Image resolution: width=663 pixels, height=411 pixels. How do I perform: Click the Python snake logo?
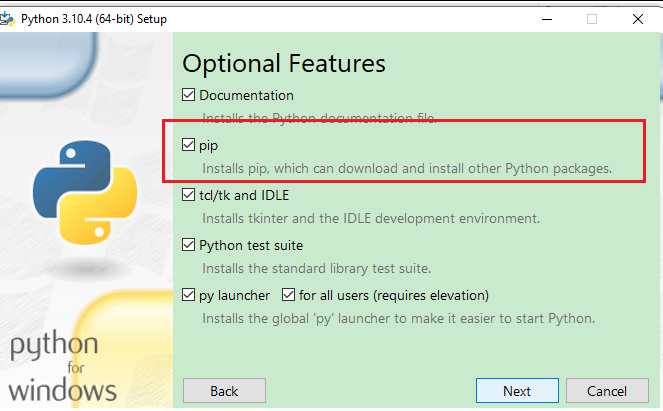click(x=85, y=192)
